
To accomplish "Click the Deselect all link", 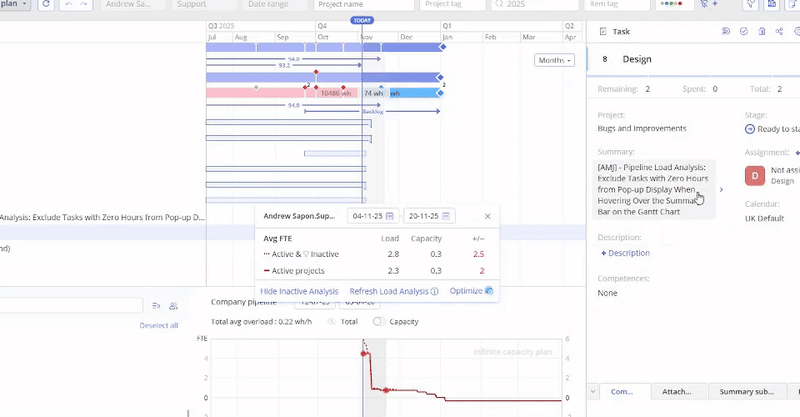I will pos(159,325).
